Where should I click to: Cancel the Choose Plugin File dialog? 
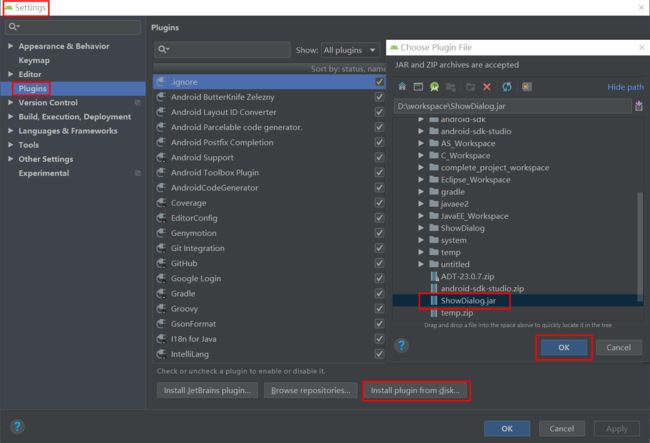point(618,347)
